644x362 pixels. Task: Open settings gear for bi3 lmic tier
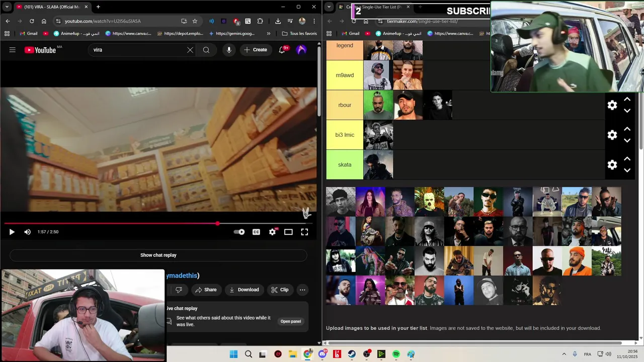612,135
